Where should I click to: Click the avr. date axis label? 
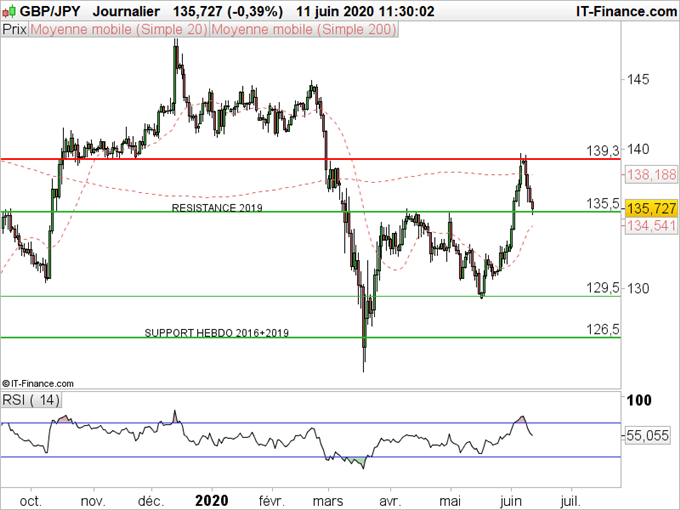[389, 501]
